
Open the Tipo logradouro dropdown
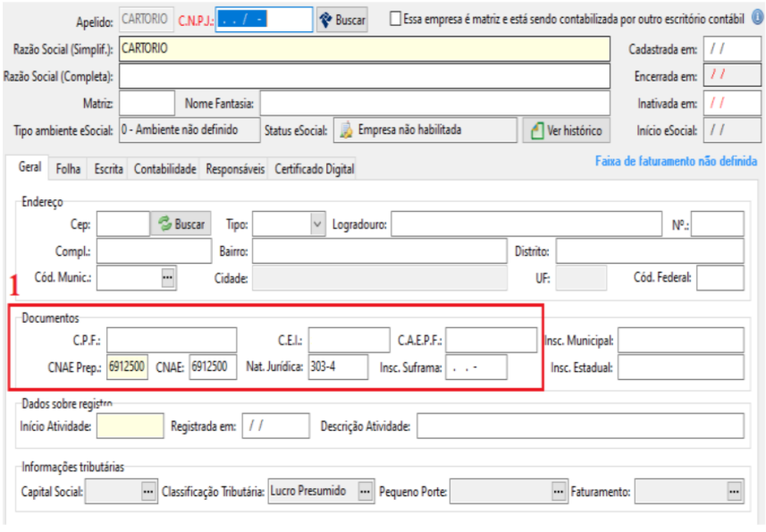pyautogui.click(x=317, y=224)
